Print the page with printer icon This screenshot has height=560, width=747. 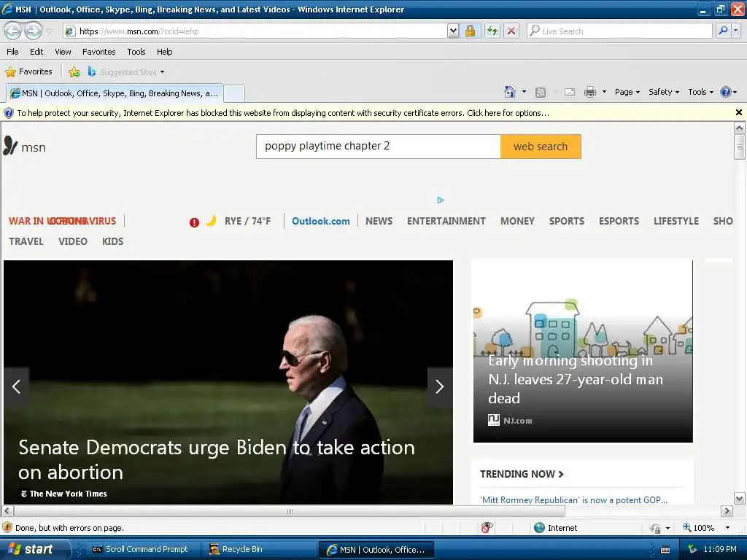coord(589,92)
